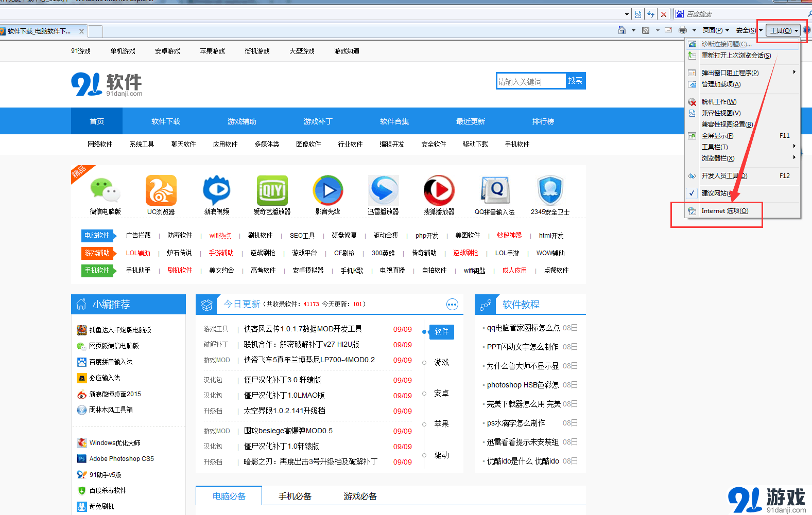Open the 2345安全卫士 shield icon
Image resolution: width=812 pixels, height=515 pixels.
pyautogui.click(x=550, y=190)
